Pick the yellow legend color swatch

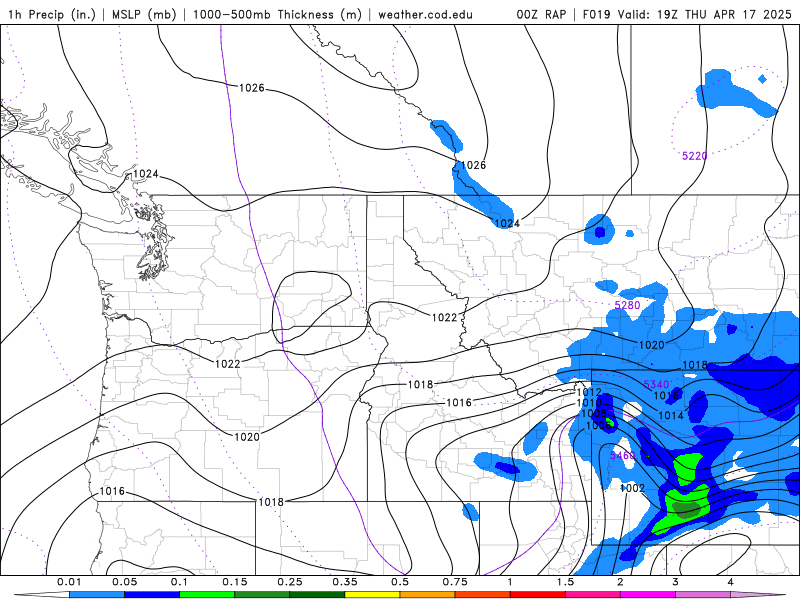[x=372, y=595]
